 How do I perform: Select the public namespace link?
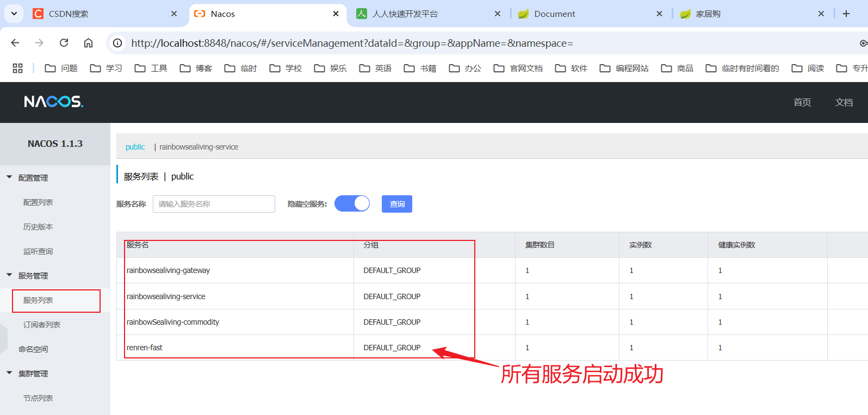coord(135,147)
